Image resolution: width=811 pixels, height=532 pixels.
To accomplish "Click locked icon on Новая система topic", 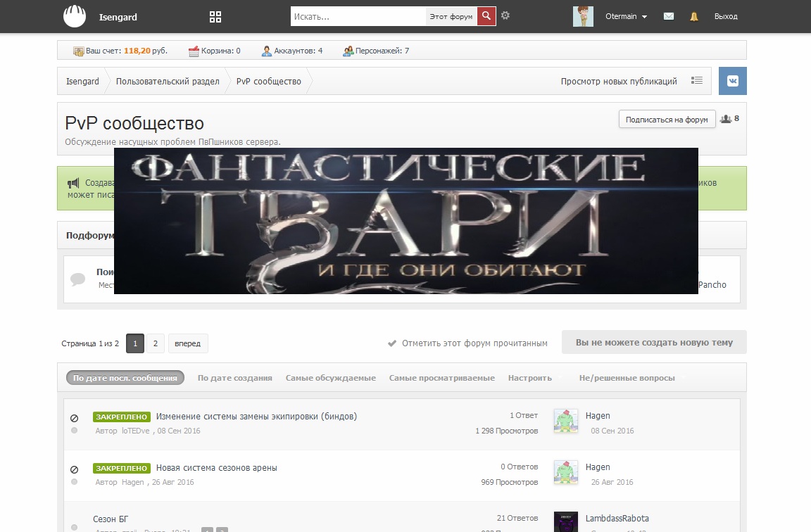I will coord(74,469).
